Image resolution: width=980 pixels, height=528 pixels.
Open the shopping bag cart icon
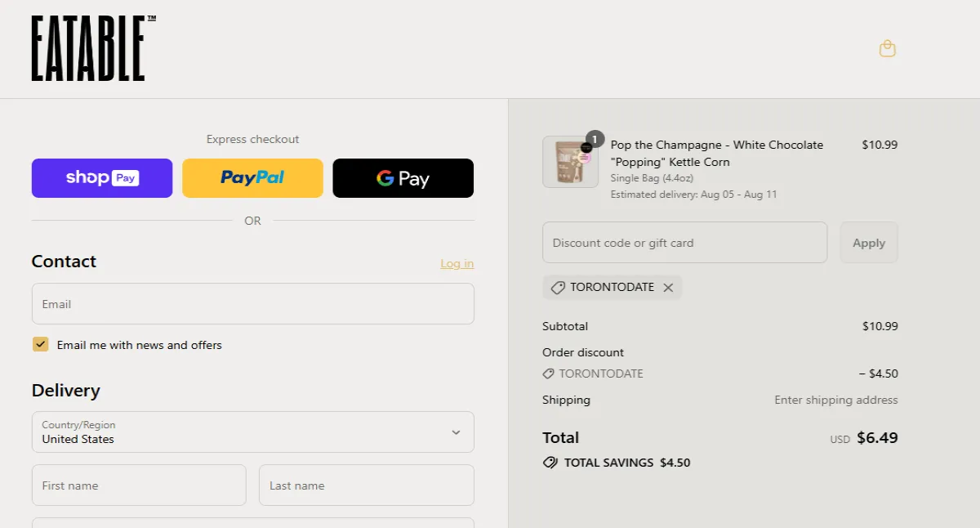point(887,49)
